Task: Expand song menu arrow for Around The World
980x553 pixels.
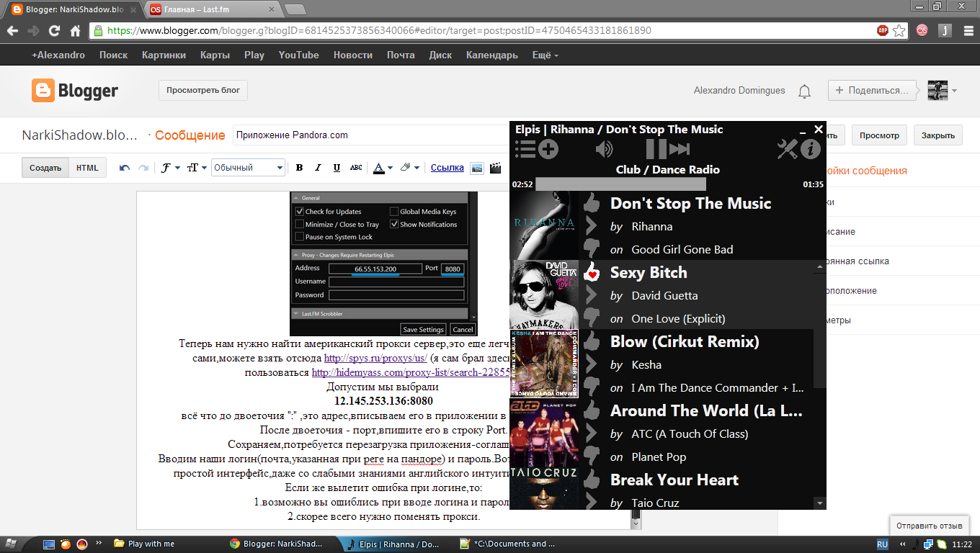Action: coord(592,433)
